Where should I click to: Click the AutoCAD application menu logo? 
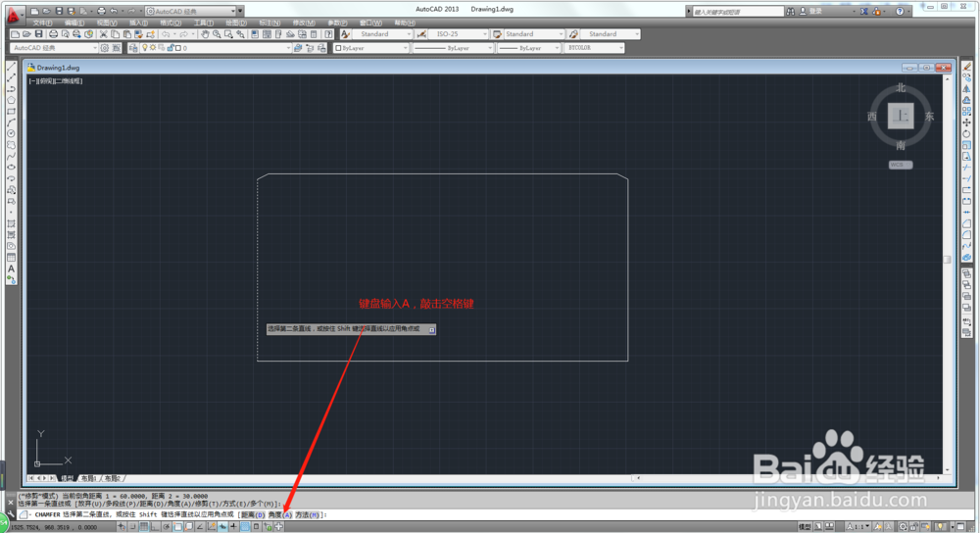pos(13,14)
